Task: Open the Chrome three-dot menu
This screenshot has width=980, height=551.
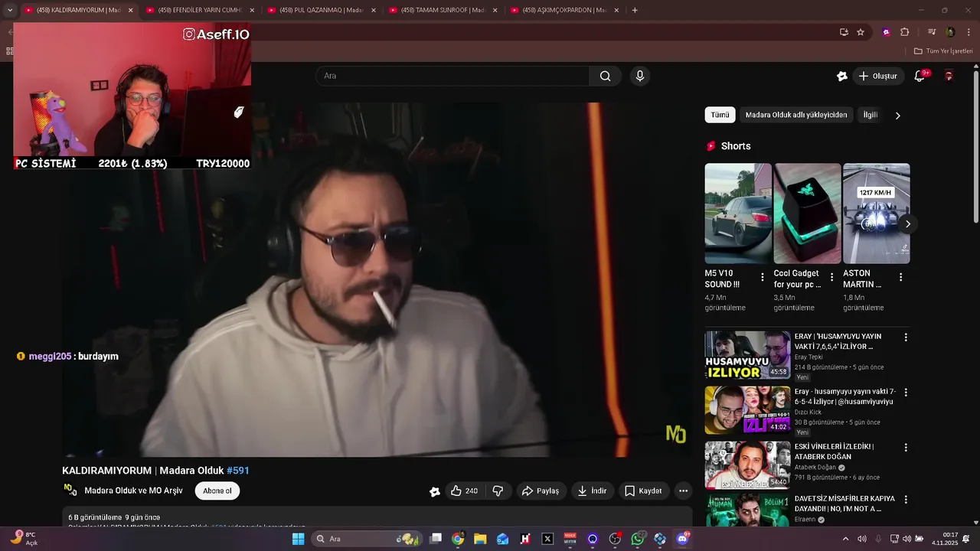Action: (968, 32)
